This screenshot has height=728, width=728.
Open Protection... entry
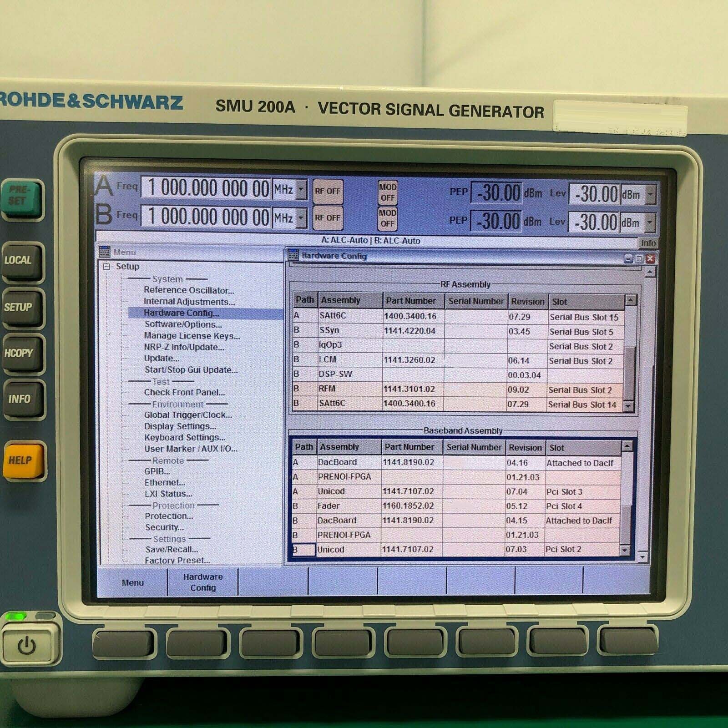169,516
